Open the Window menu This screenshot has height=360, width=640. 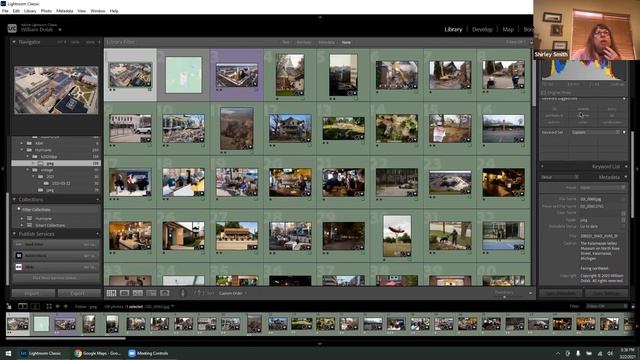[x=98, y=11]
